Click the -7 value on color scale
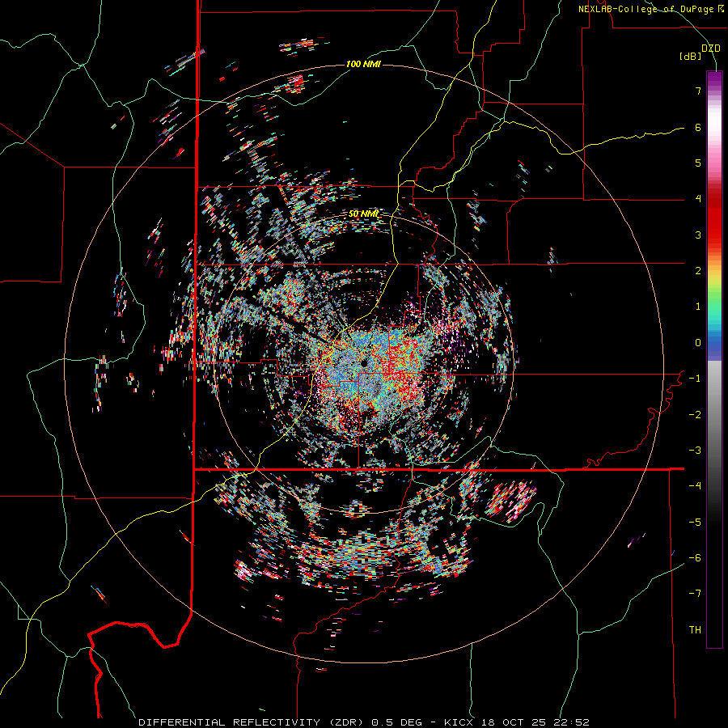 695,594
